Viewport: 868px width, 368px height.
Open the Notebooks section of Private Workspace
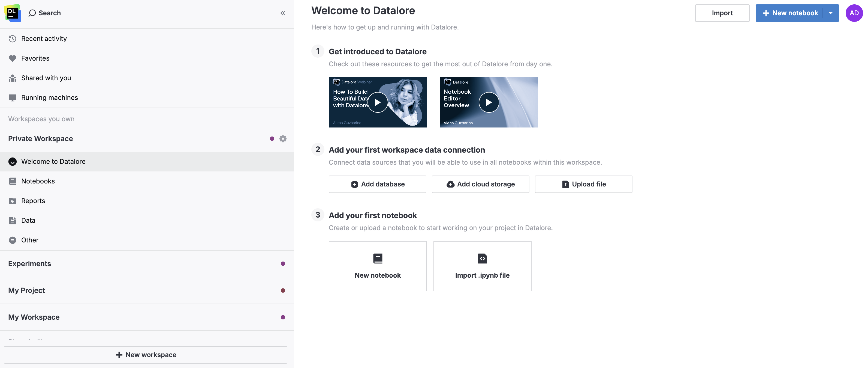[38, 181]
